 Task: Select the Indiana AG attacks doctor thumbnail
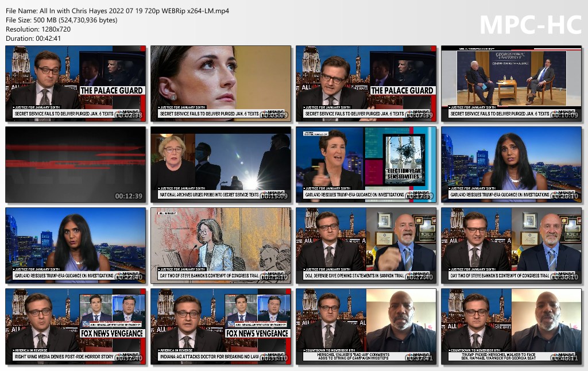coord(221,327)
